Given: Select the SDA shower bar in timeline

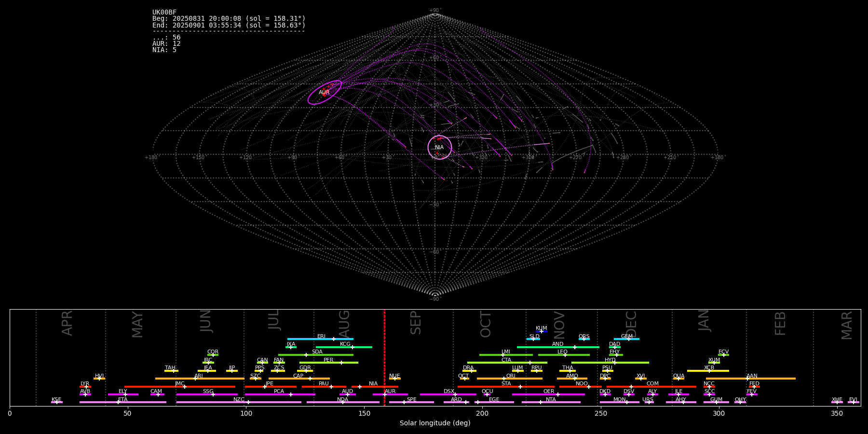Looking at the screenshot, I should click(x=316, y=355).
